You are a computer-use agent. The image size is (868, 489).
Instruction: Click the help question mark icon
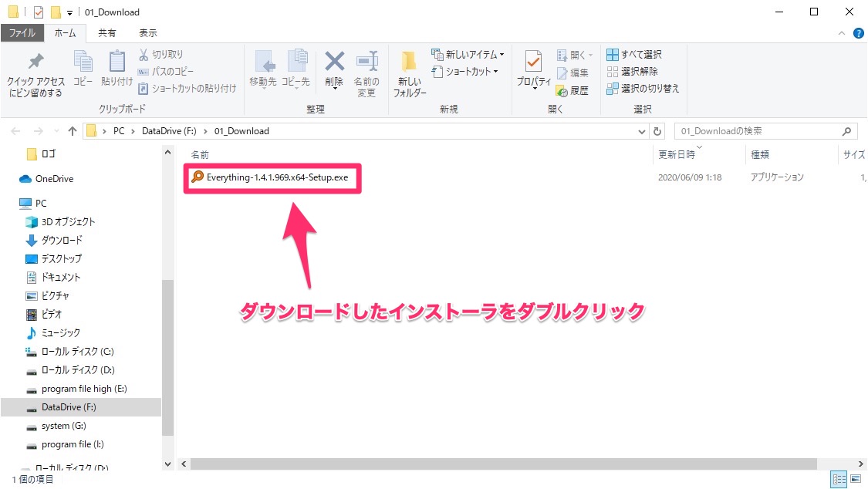858,33
